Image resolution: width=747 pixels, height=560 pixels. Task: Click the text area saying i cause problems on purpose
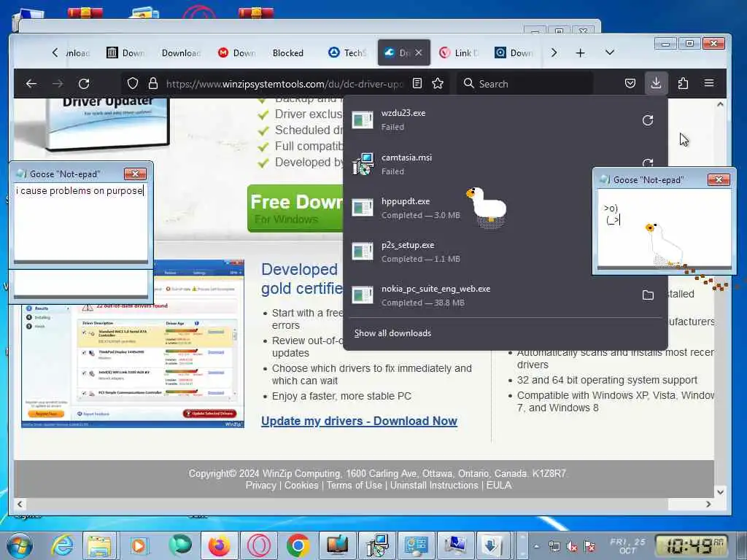[80, 222]
